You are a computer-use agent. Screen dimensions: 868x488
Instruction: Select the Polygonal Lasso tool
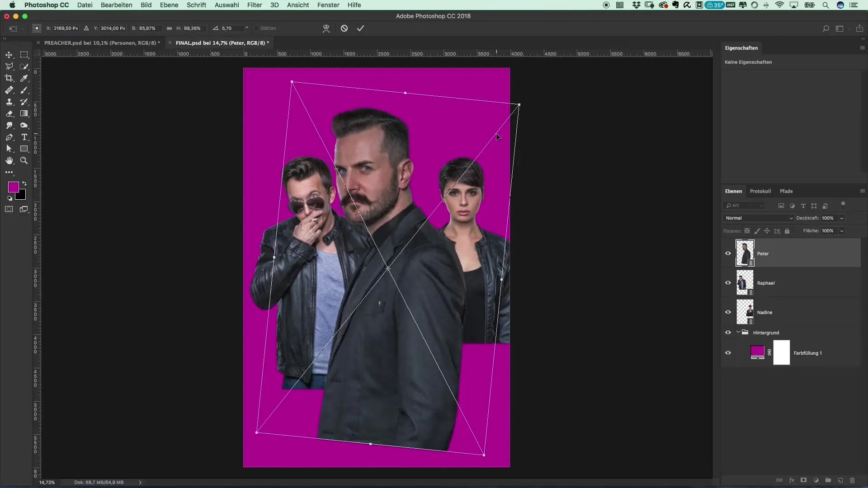9,66
